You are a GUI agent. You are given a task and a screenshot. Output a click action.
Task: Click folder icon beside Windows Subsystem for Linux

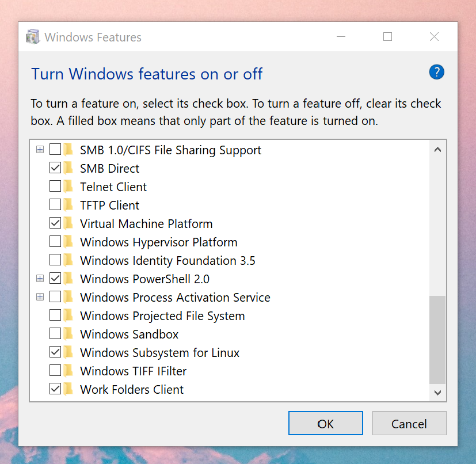[x=68, y=352]
